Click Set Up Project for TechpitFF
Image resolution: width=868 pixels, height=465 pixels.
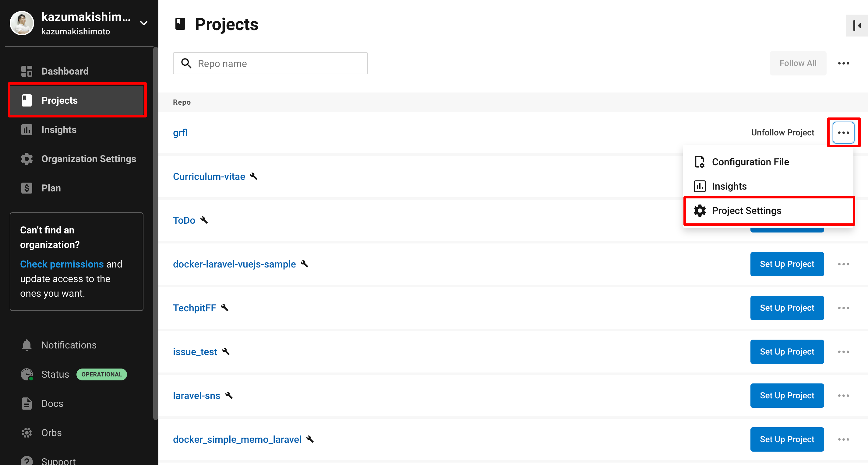[x=786, y=308]
